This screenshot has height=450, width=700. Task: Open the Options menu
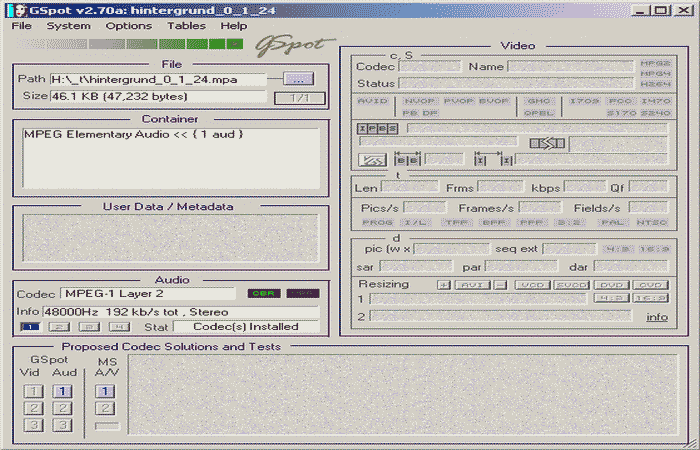click(129, 25)
